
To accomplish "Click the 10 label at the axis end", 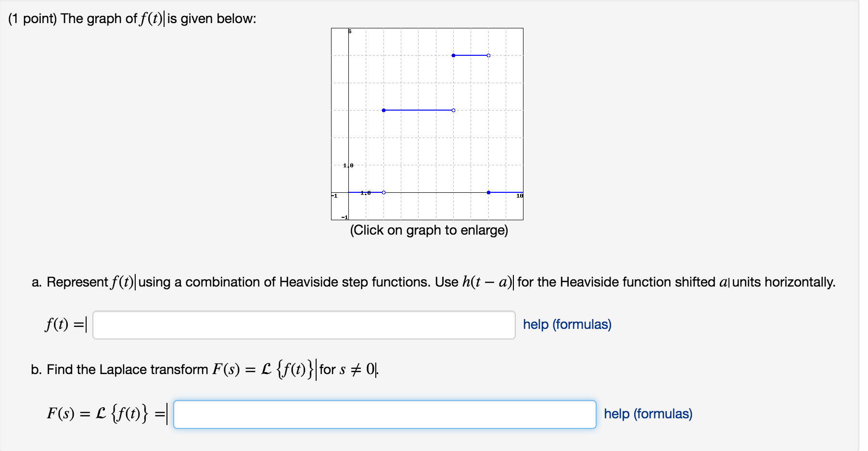I will 519,196.
